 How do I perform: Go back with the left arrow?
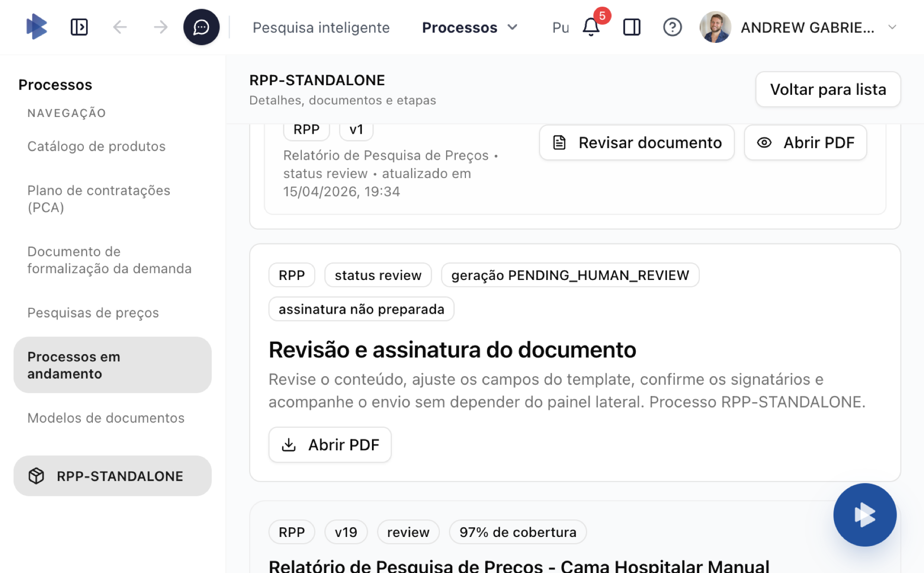point(120,27)
